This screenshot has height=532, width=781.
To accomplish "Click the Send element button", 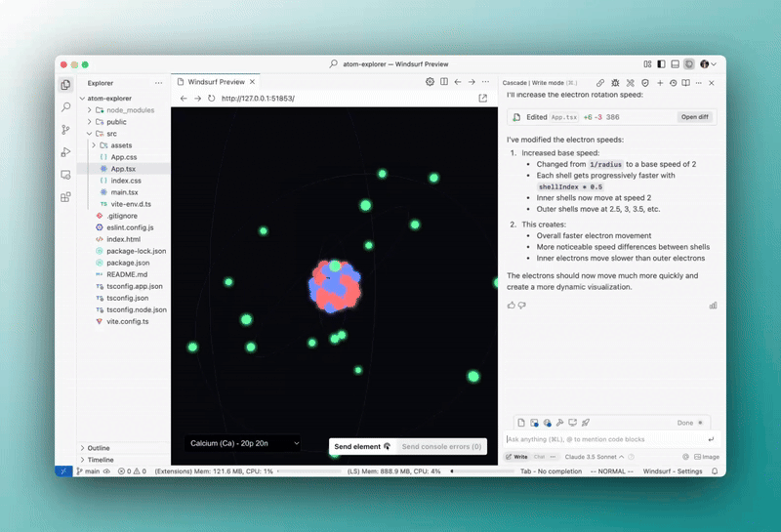I will [362, 447].
